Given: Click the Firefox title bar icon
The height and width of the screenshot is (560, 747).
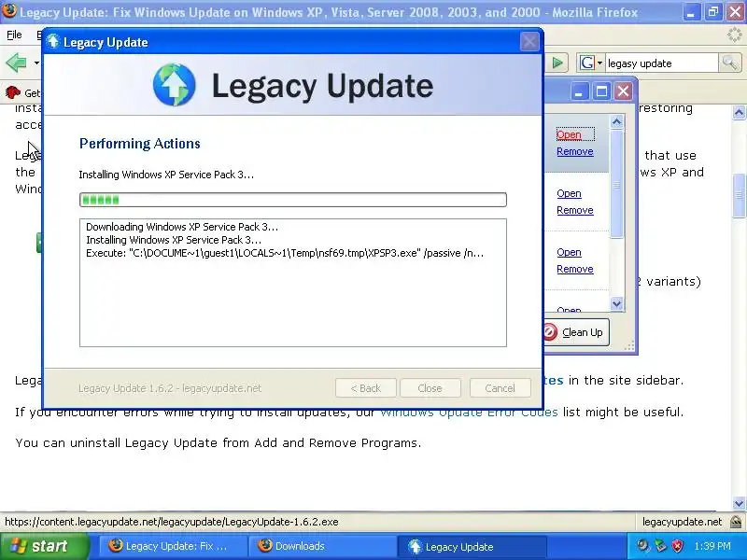Looking at the screenshot, I should click(8, 10).
